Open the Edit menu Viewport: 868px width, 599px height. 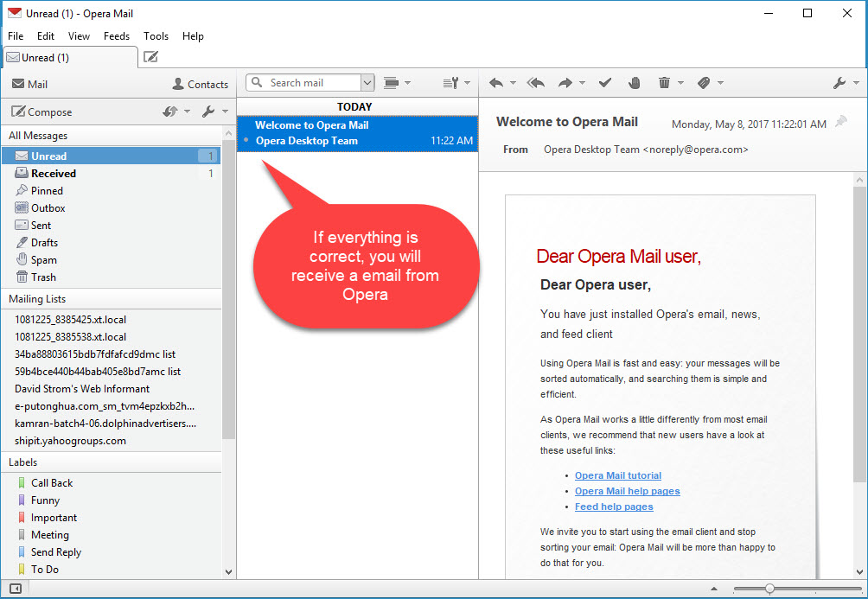46,36
